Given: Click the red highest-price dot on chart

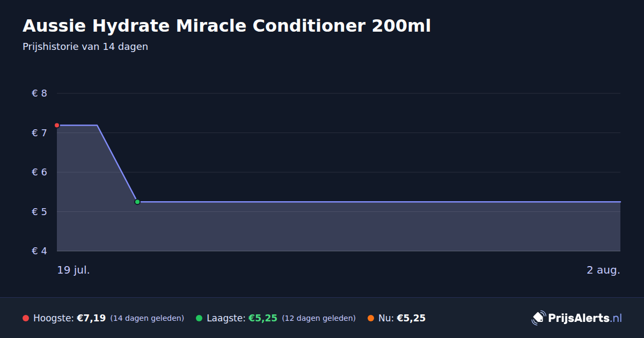Looking at the screenshot, I should click(57, 125).
